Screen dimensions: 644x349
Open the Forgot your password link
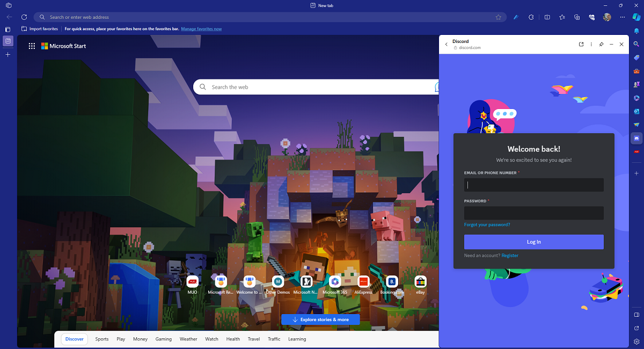487,224
